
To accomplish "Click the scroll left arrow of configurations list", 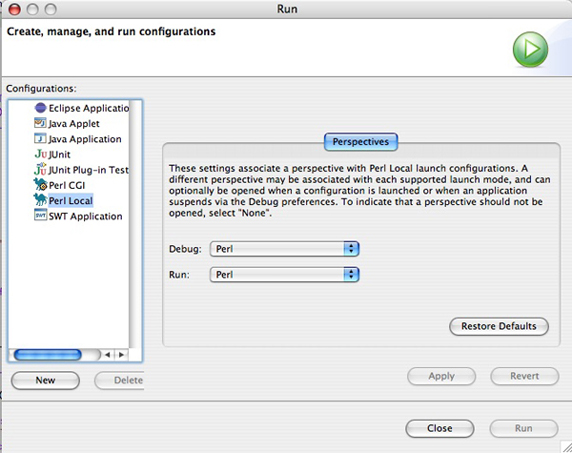I will [108, 355].
